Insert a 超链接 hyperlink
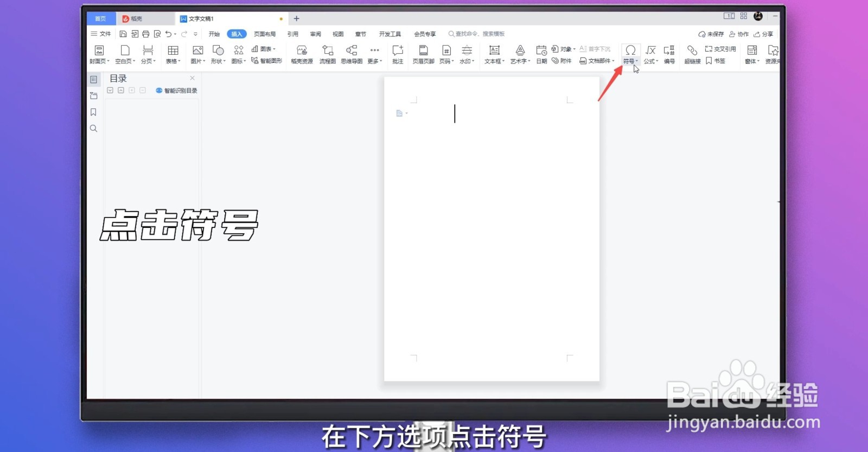 pyautogui.click(x=692, y=54)
